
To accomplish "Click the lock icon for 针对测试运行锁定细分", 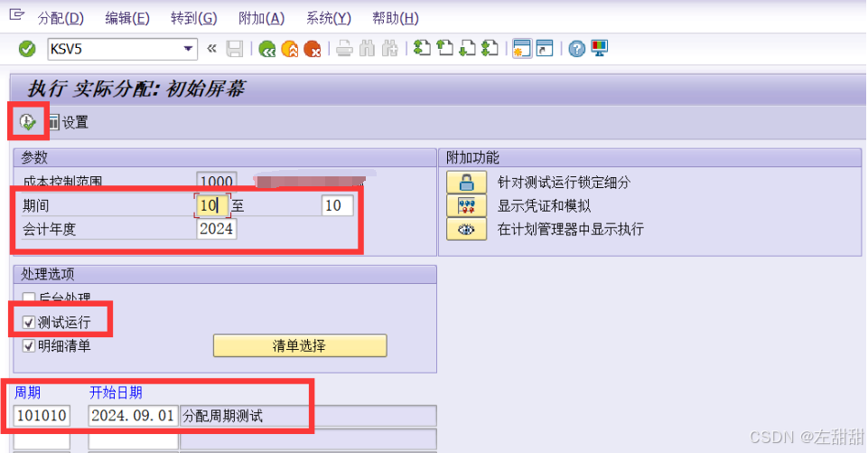I will [x=467, y=182].
